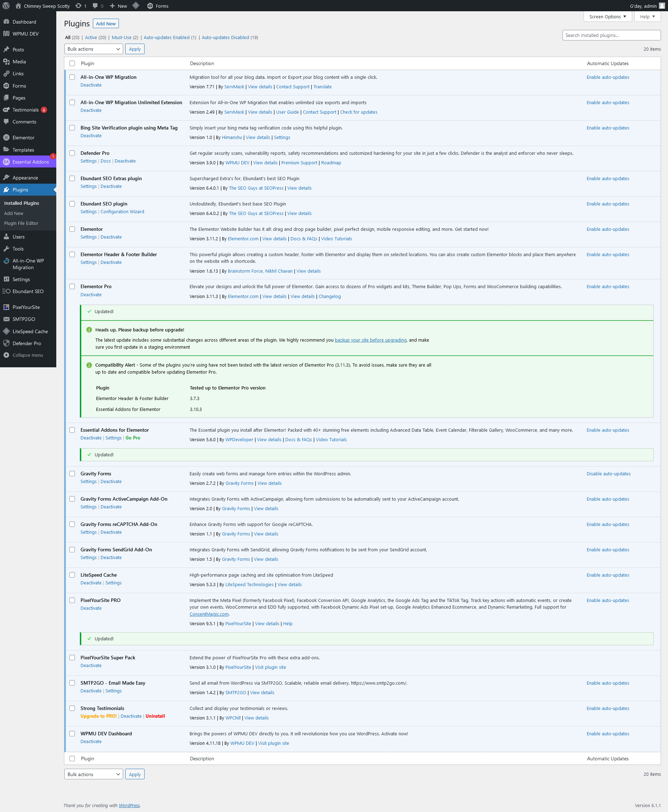
Task: Deactivate the LiteSpeed Cache plugin
Action: pyautogui.click(x=91, y=583)
